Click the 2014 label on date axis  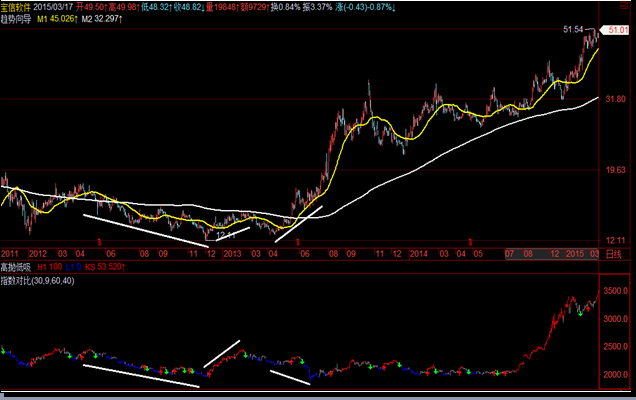click(x=420, y=254)
